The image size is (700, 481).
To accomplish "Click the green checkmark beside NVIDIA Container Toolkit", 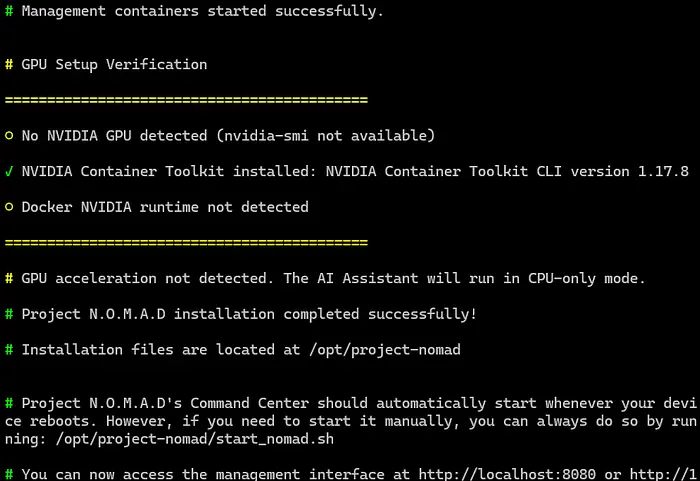I will (x=9, y=171).
